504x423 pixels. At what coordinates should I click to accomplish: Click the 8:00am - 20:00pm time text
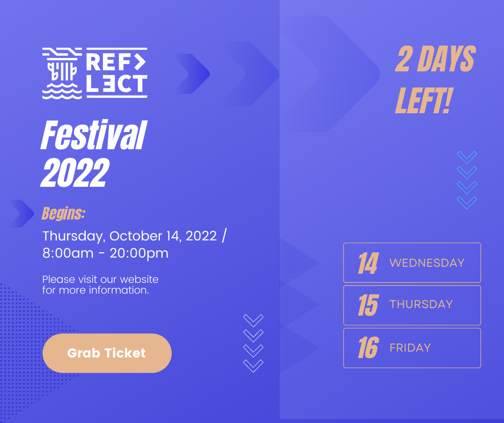[106, 253]
